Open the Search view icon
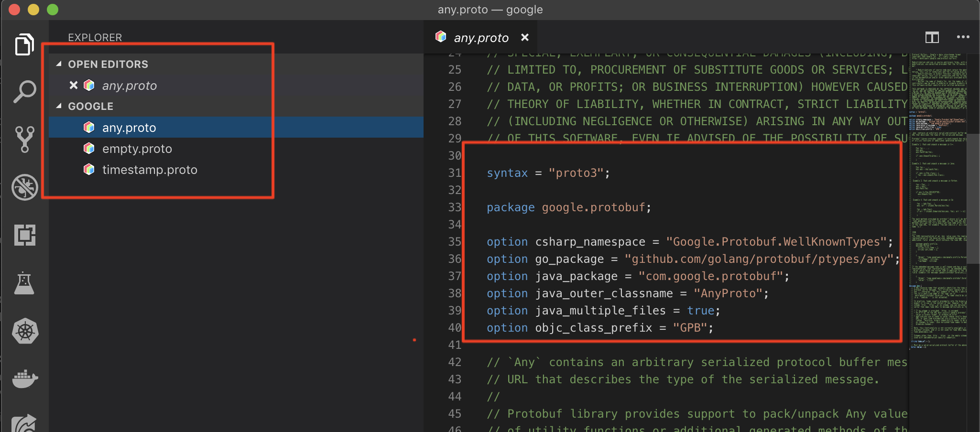Image resolution: width=980 pixels, height=432 pixels. pos(24,91)
